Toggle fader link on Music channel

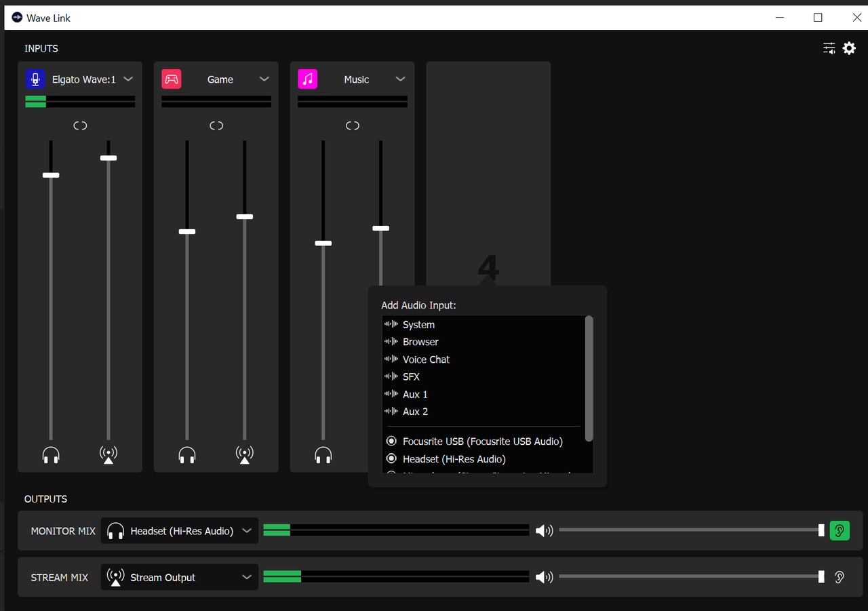coord(353,125)
